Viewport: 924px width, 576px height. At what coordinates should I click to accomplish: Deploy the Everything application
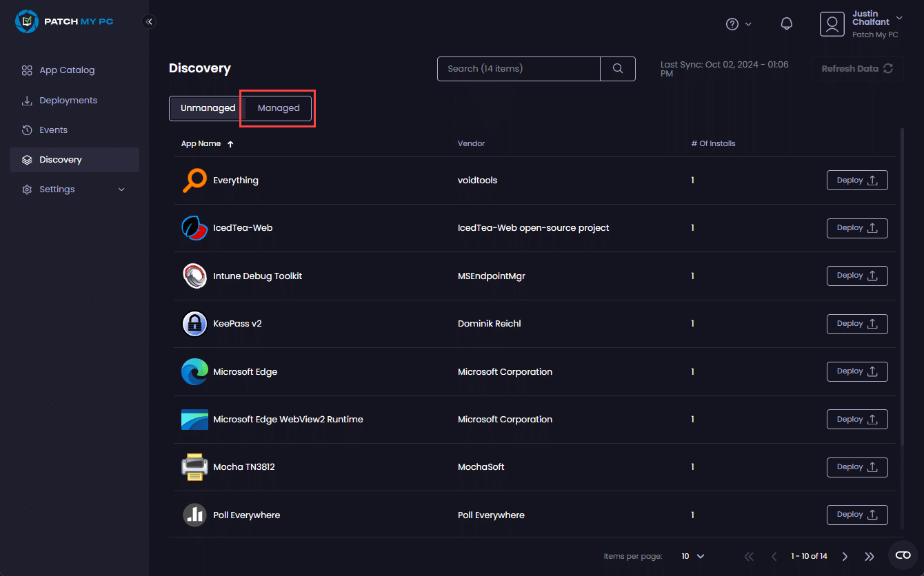856,181
